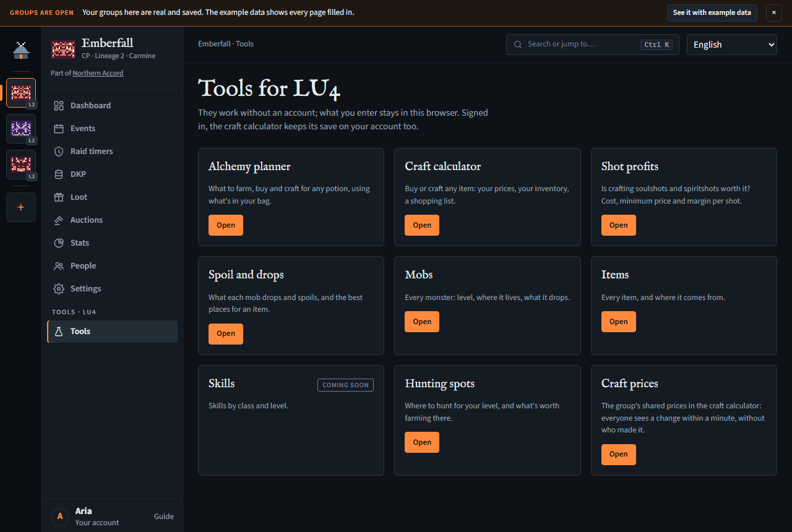Open the Craft calculator tool

422,225
